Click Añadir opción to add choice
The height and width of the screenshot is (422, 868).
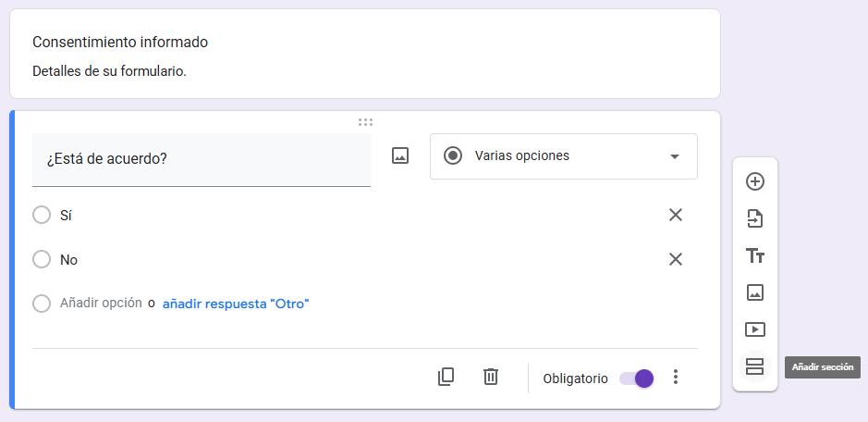pos(101,304)
